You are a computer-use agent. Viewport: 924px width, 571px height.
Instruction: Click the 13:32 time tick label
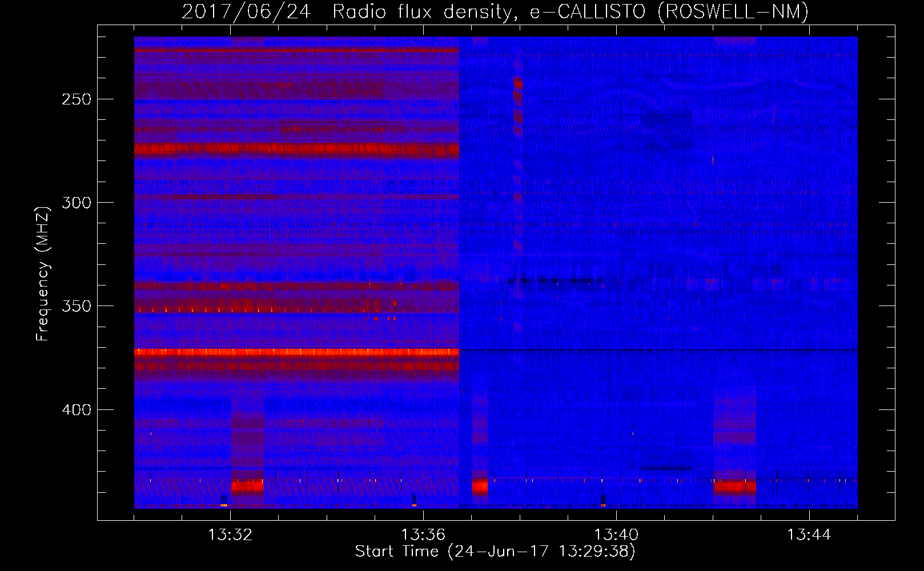click(230, 535)
